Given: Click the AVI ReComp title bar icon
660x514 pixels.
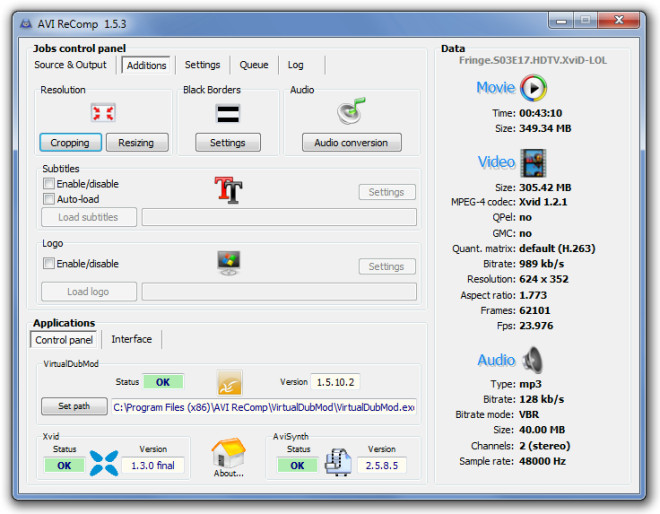Looking at the screenshot, I should pyautogui.click(x=26, y=24).
